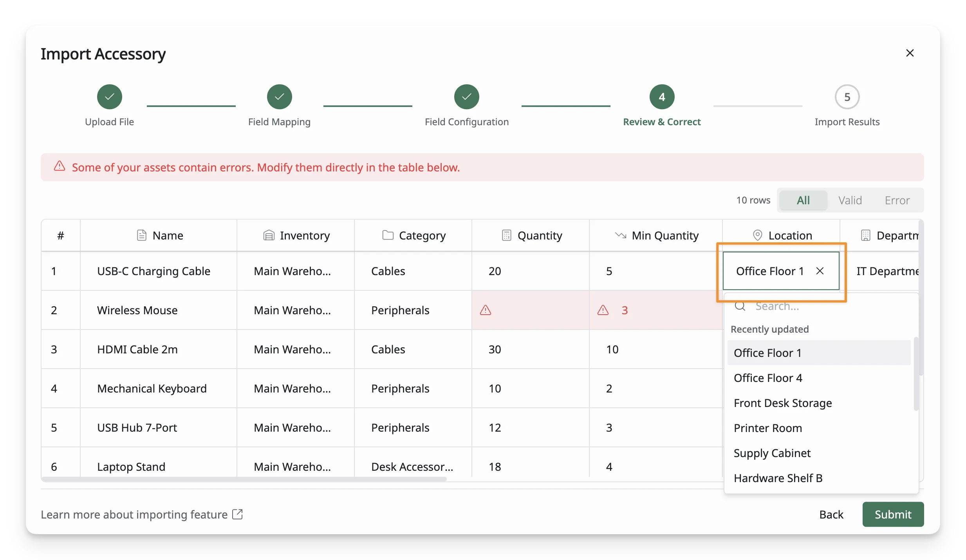
Task: Click the Field Mapping step checkmark
Action: tap(279, 97)
